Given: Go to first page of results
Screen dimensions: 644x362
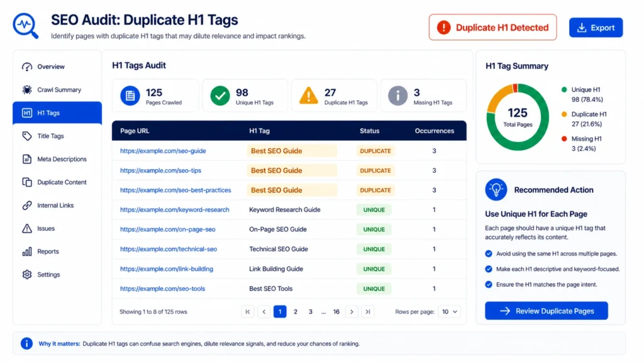Looking at the screenshot, I should pyautogui.click(x=248, y=312).
